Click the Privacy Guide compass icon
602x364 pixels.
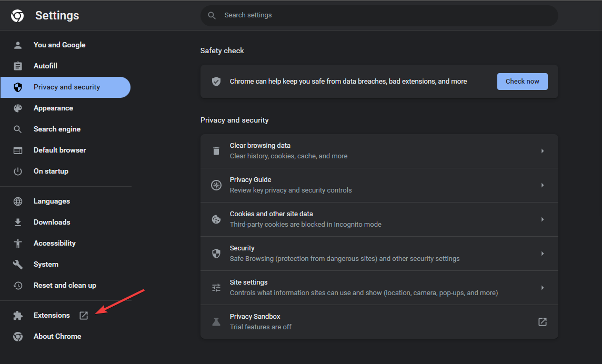(216, 185)
